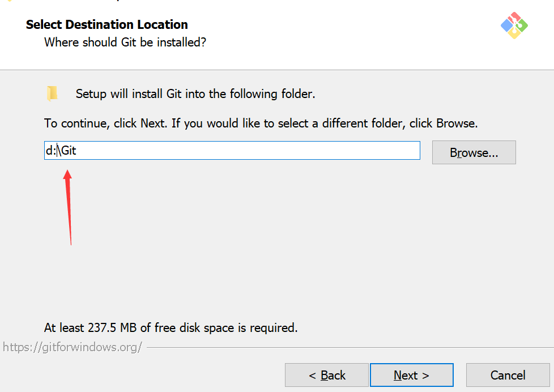Screen dimensions: 554x392
Task: Click the Git logo icon
Action: 514,25
